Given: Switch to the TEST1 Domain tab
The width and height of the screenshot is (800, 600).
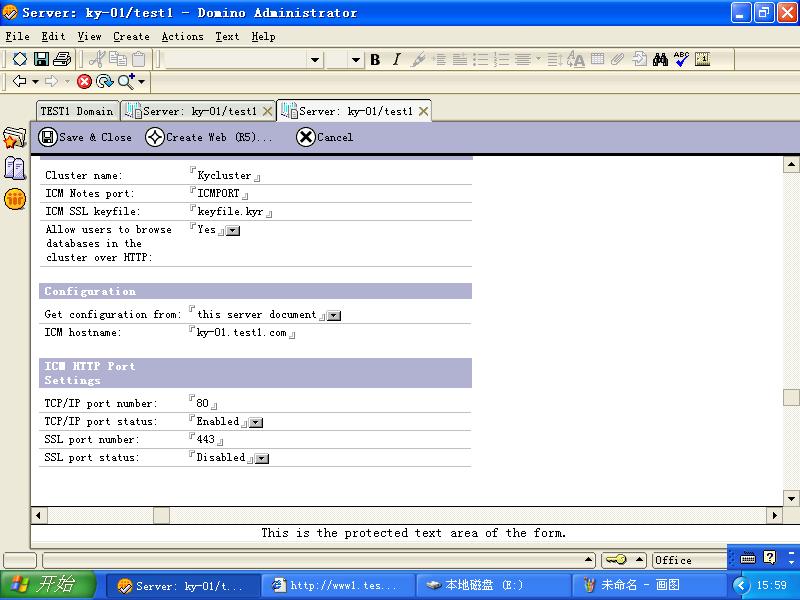Looking at the screenshot, I should click(77, 112).
